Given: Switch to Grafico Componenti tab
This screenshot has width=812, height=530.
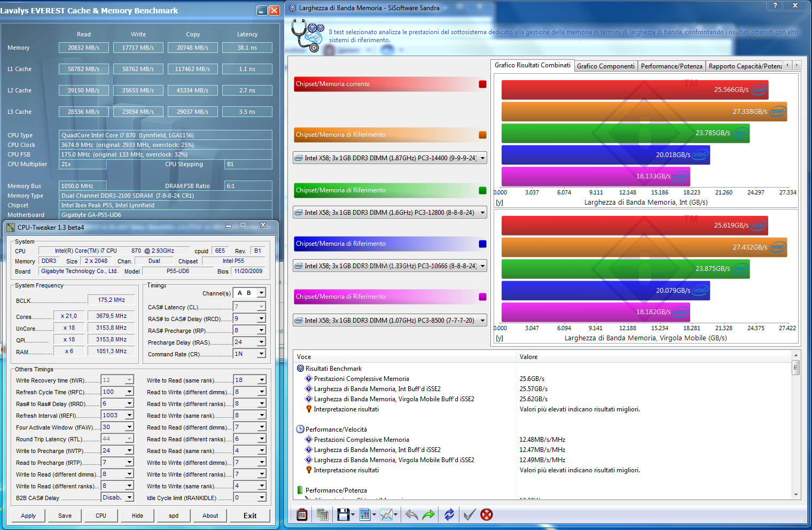Looking at the screenshot, I should 606,66.
